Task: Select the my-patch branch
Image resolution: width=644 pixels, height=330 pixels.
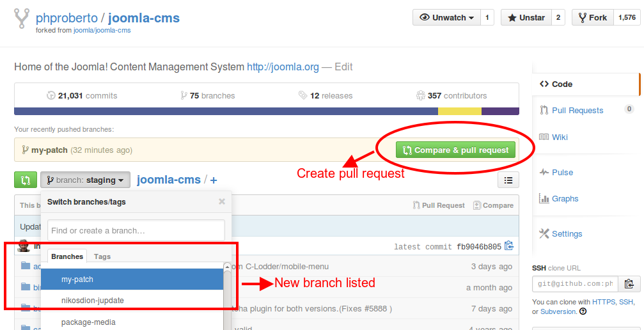Action: pyautogui.click(x=132, y=279)
